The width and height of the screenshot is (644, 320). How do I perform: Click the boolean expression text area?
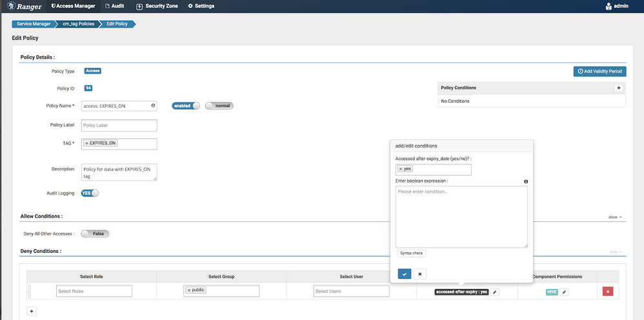click(461, 217)
